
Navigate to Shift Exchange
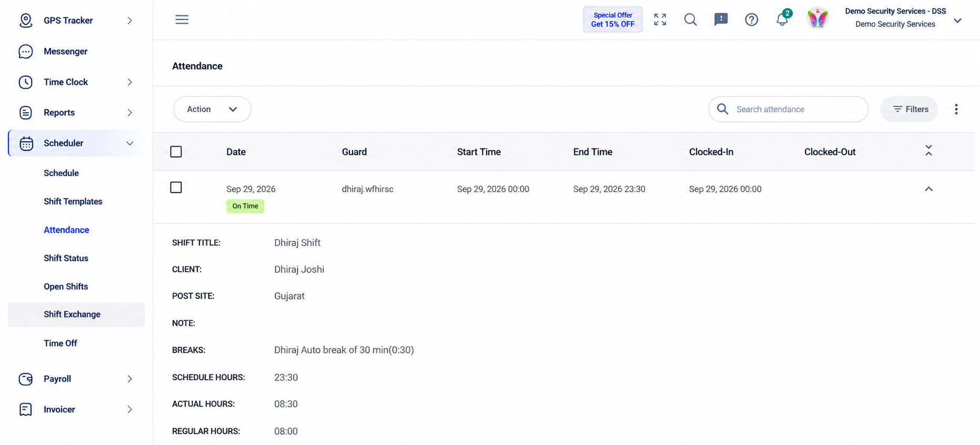click(x=76, y=315)
